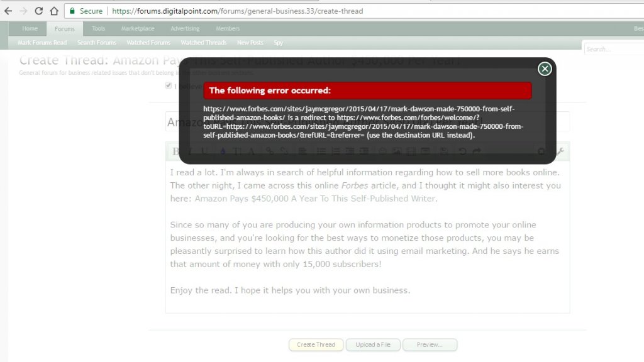This screenshot has width=644, height=362.
Task: Click the 'Enjoy the read' line in the editor
Action: pos(290,290)
